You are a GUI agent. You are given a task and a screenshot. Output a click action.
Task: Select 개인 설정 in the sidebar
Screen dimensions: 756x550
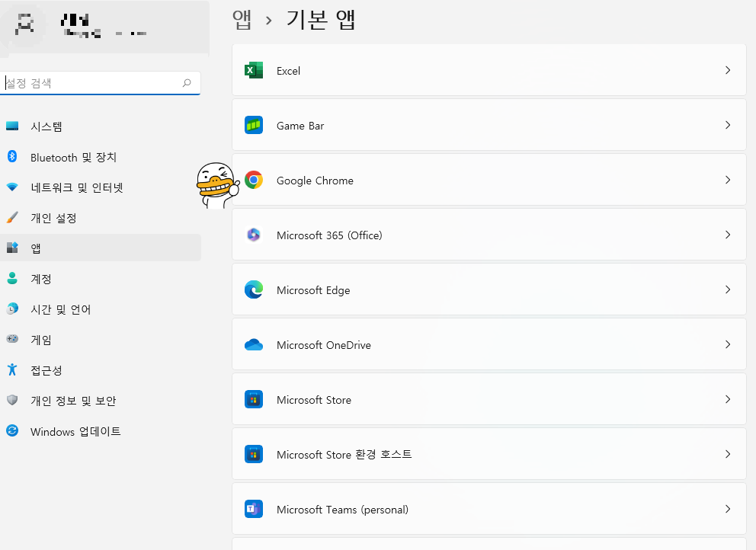(101, 217)
